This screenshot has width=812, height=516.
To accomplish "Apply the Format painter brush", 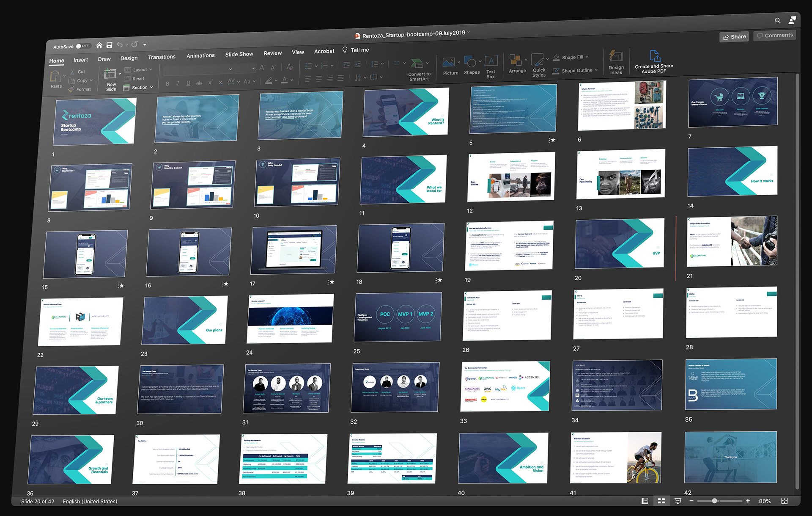I will 80,89.
